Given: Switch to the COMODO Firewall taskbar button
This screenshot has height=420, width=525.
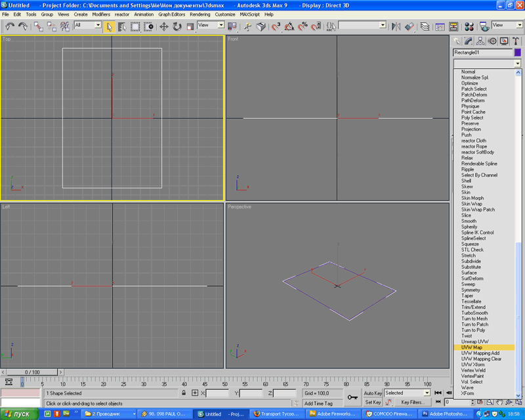Looking at the screenshot, I should coord(389,414).
